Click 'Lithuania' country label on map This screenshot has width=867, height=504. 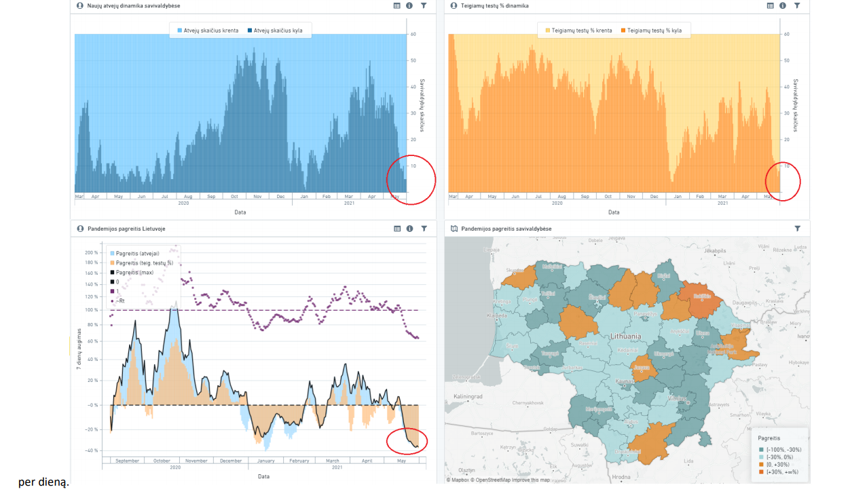[x=625, y=336]
